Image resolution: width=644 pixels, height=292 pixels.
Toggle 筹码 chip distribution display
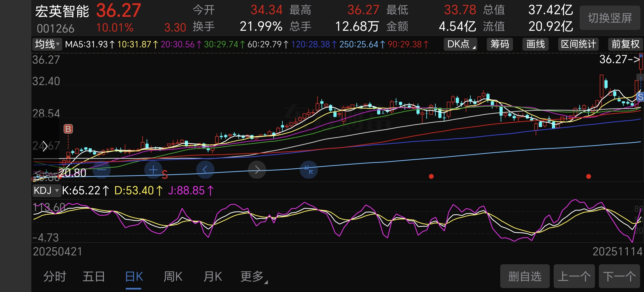[x=500, y=44]
